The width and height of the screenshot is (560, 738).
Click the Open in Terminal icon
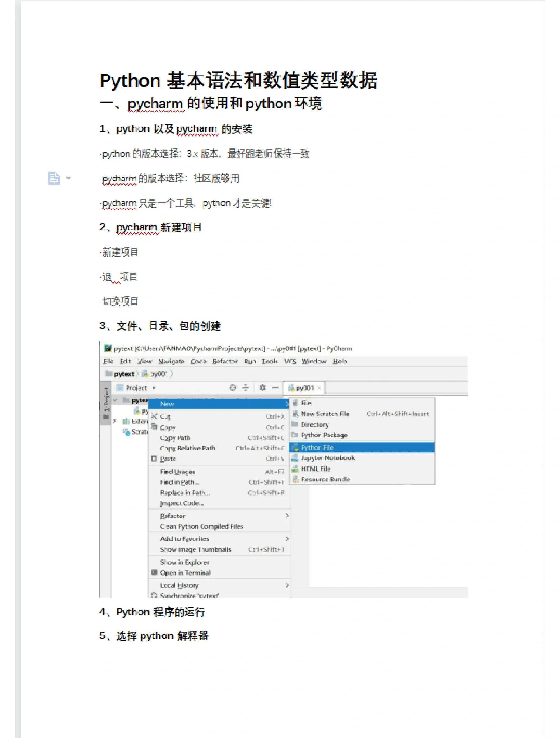pyautogui.click(x=154, y=573)
